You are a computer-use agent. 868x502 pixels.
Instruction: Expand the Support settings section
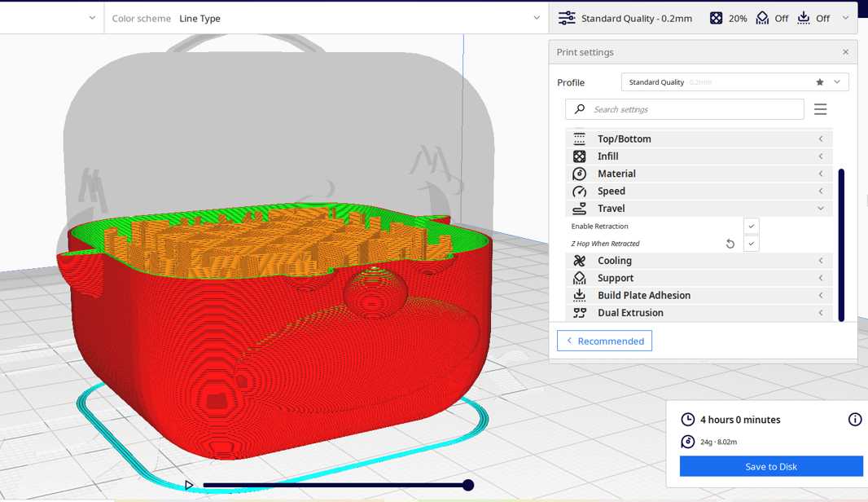coord(821,279)
